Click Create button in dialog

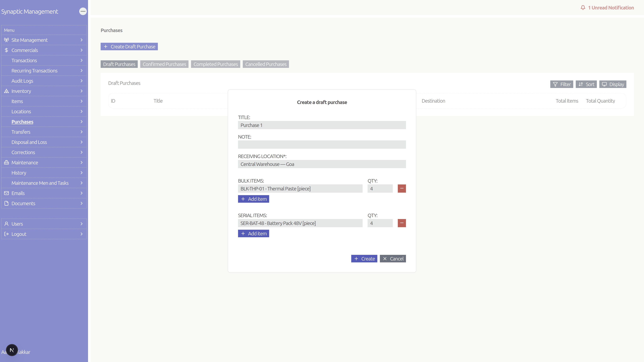(x=364, y=259)
